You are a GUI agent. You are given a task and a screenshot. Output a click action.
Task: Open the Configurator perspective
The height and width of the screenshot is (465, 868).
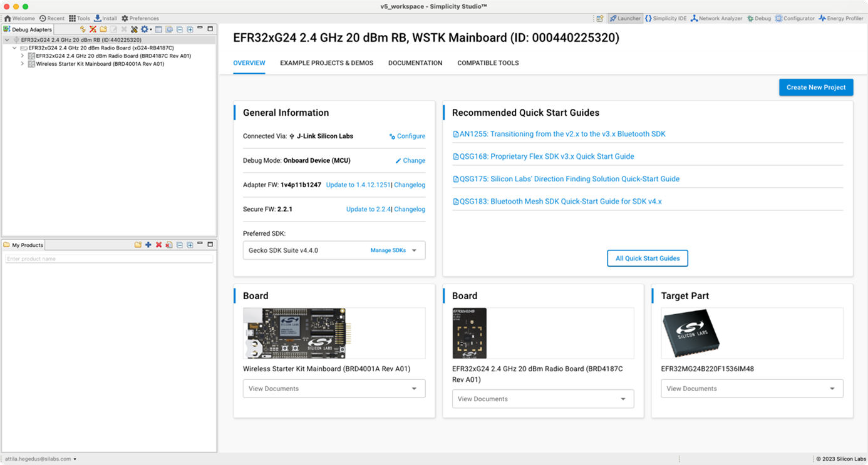point(795,18)
